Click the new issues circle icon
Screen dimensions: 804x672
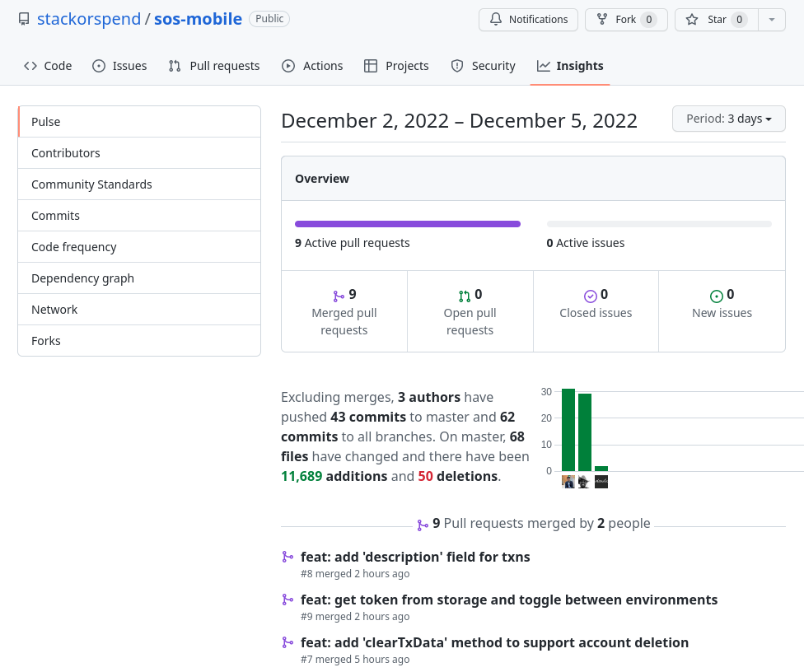pos(716,295)
